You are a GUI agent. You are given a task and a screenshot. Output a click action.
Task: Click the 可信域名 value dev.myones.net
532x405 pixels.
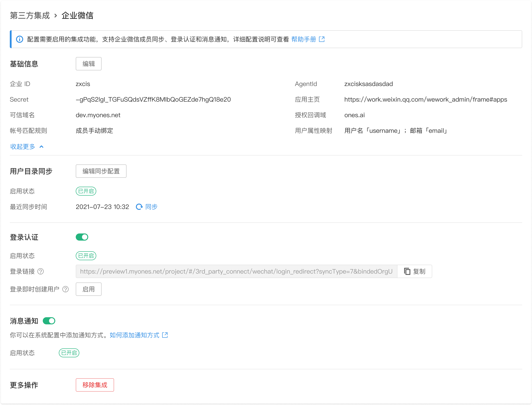pos(98,115)
